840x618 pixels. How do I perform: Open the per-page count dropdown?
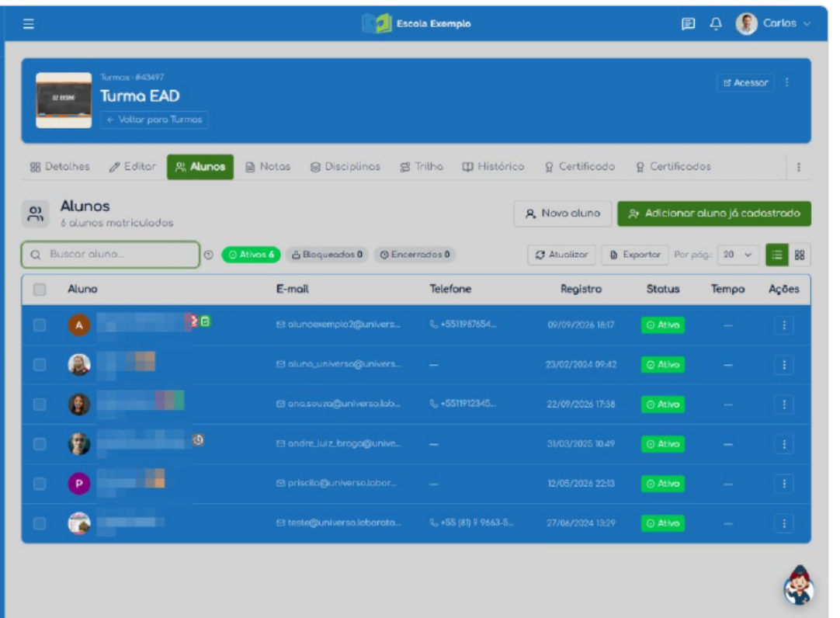[x=738, y=255]
